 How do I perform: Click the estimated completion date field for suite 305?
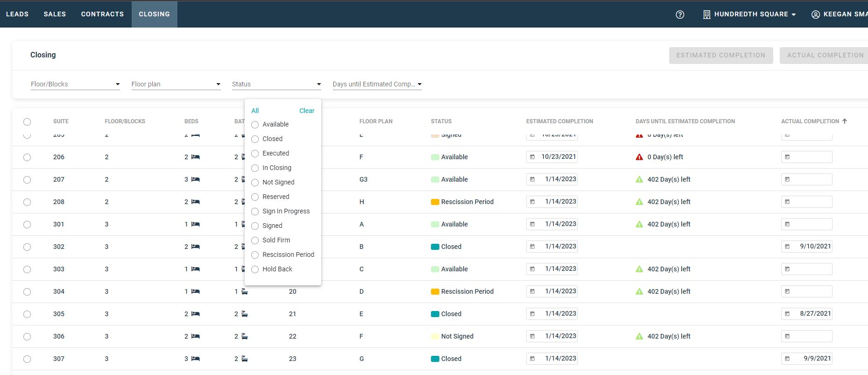(x=552, y=314)
